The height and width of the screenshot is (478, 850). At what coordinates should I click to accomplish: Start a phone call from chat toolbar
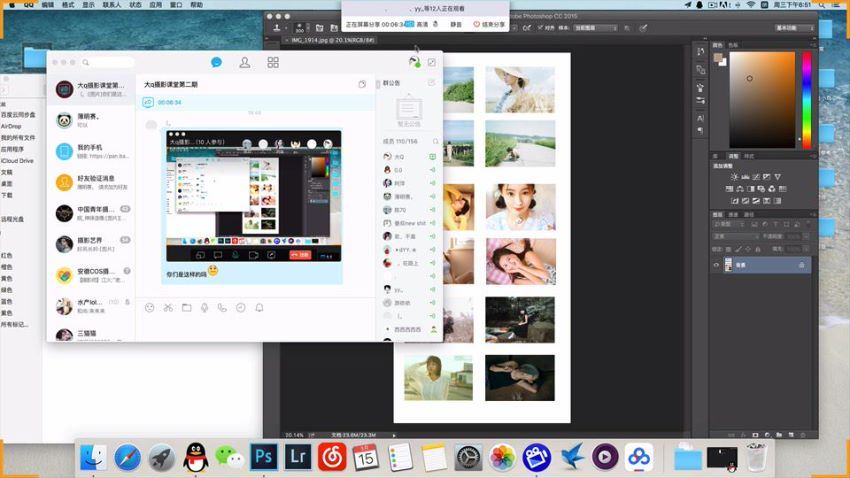222,307
